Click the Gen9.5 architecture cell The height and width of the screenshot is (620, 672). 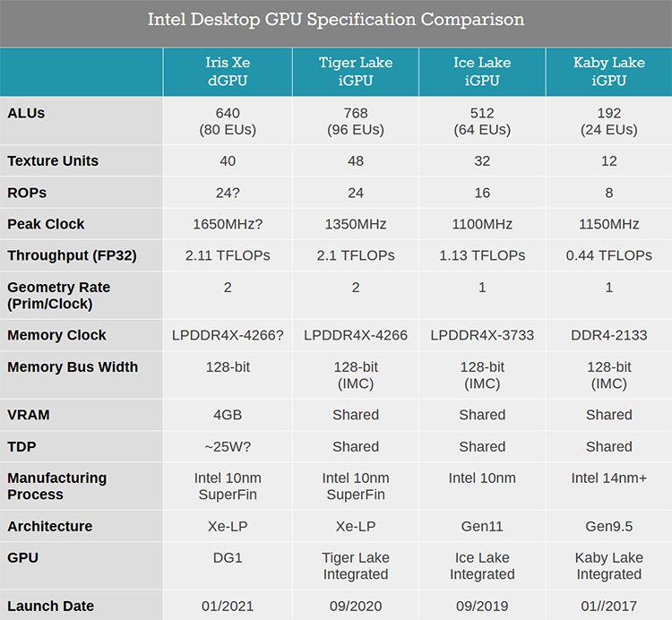pyautogui.click(x=608, y=526)
